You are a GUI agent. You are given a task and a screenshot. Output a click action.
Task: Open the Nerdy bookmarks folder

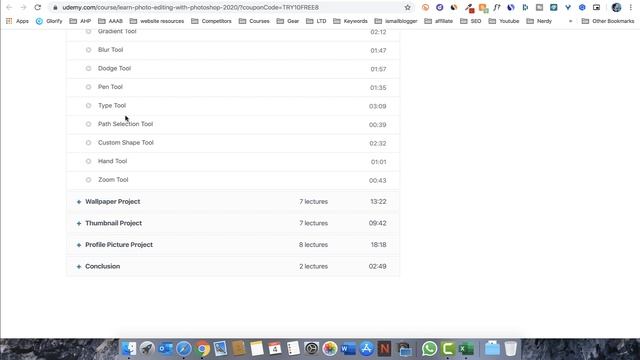pos(539,21)
